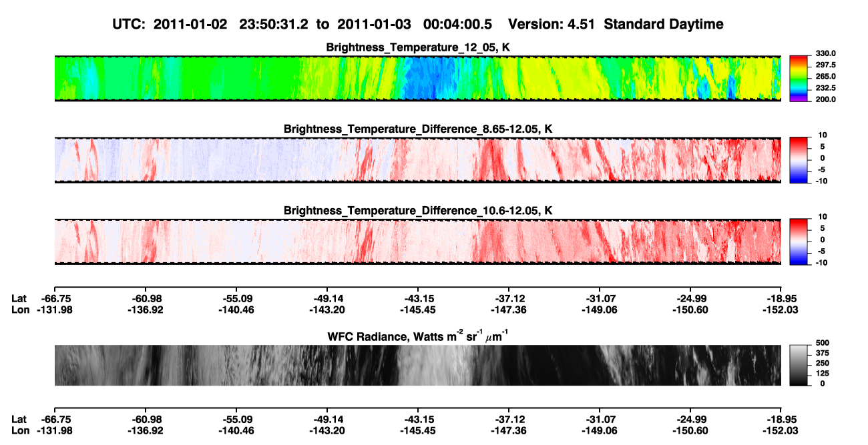Click longitude -131.98 under the 10.6-12.05 panel
This screenshot has height=445, width=868.
54,310
